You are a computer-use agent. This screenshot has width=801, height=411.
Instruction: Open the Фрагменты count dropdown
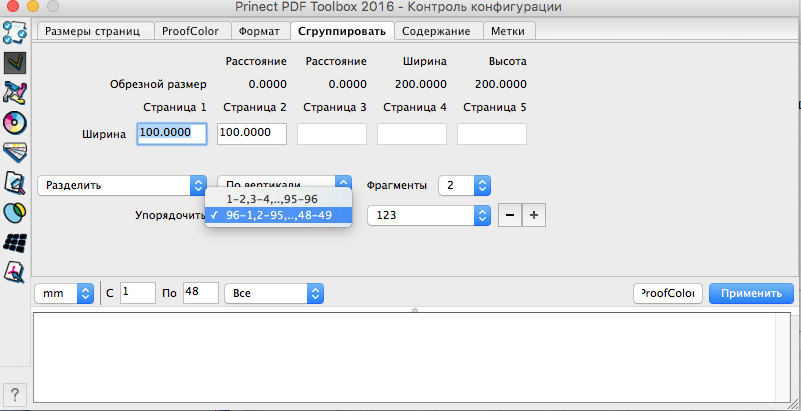464,185
